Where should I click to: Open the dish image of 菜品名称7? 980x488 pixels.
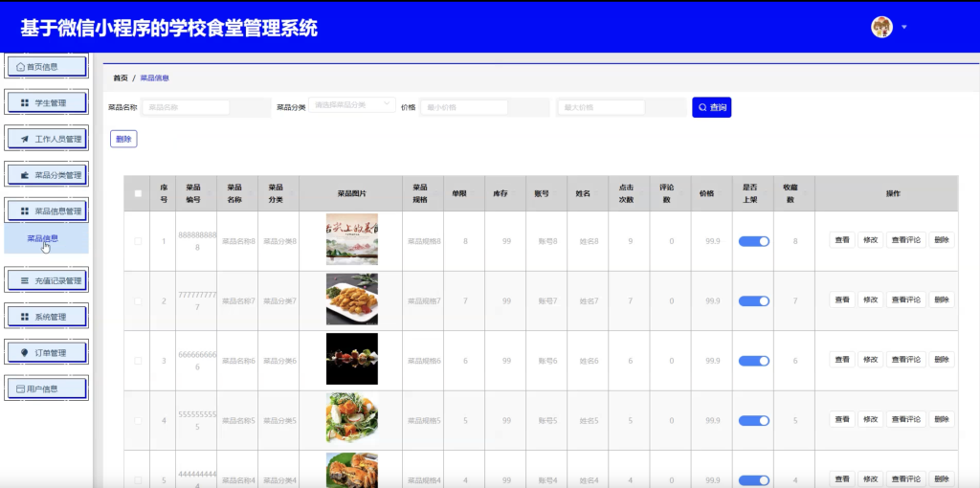pyautogui.click(x=352, y=299)
